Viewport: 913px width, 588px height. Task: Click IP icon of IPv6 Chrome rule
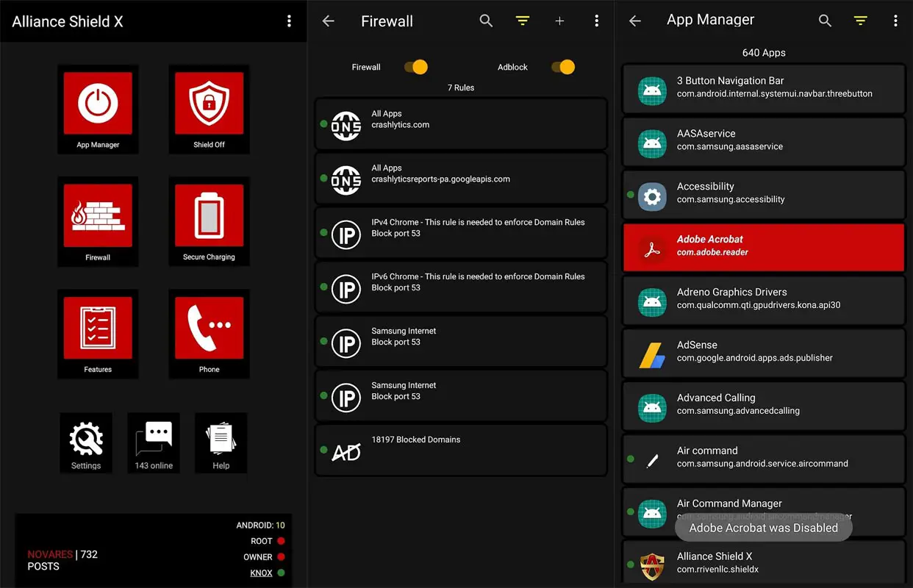click(x=346, y=290)
